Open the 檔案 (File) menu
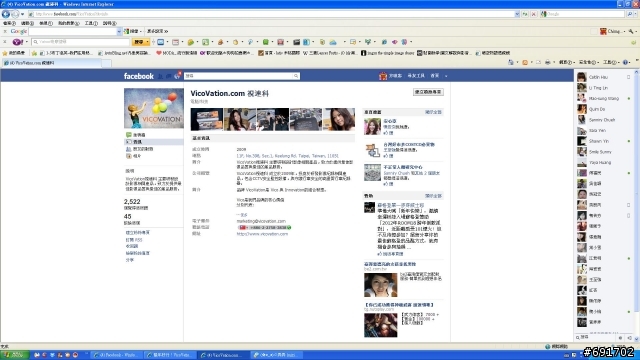The height and width of the screenshot is (360, 640). [x=9, y=23]
